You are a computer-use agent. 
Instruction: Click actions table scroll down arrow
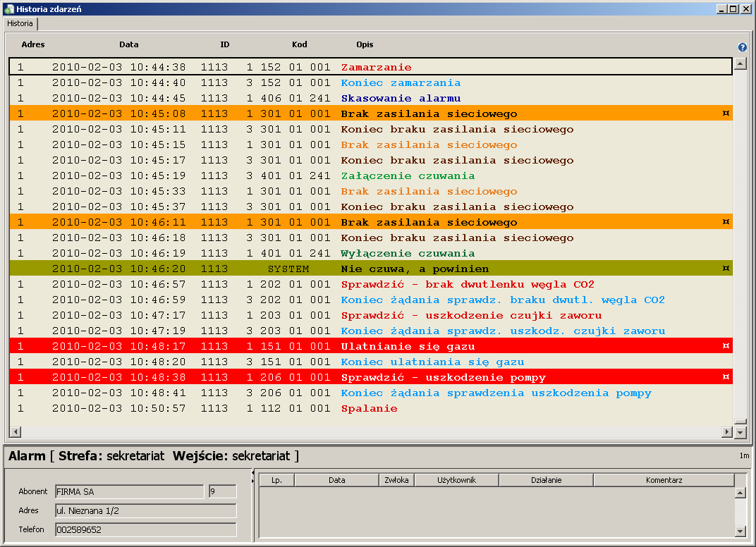740,531
